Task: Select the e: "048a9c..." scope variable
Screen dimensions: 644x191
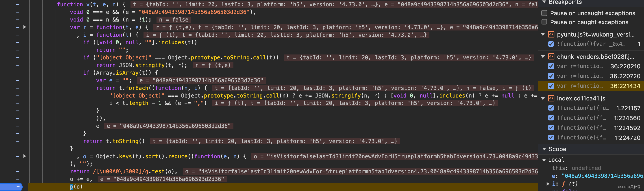Action: tap(598, 176)
